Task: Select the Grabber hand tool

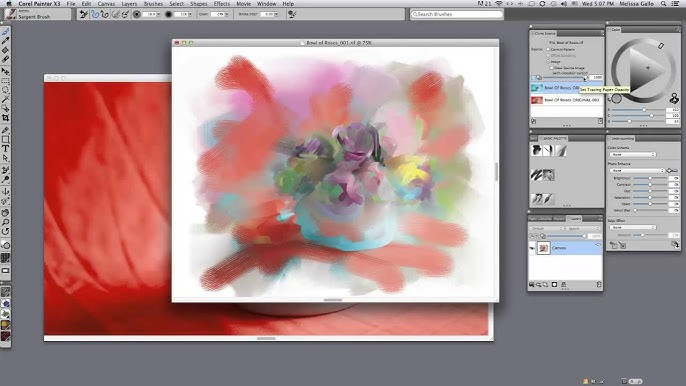Action: [x=5, y=213]
